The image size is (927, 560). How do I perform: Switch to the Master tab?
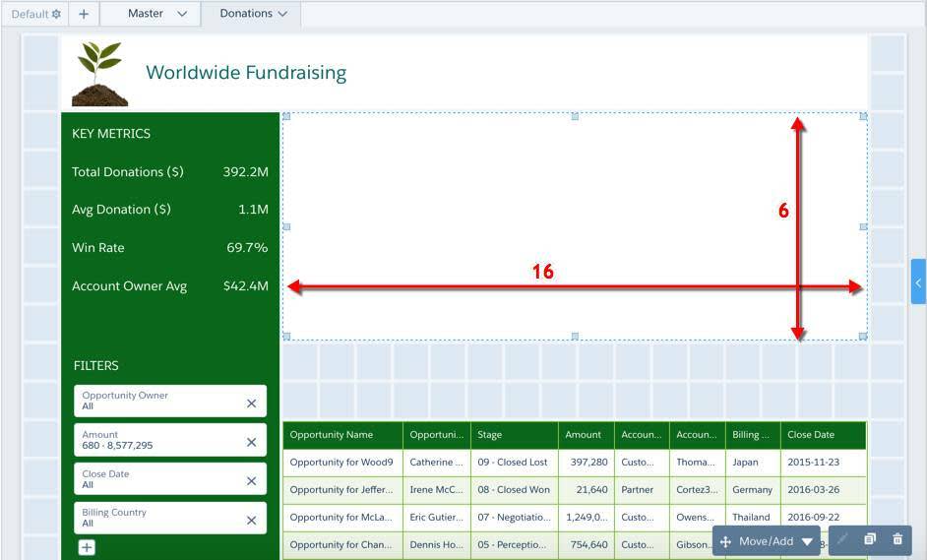click(146, 13)
